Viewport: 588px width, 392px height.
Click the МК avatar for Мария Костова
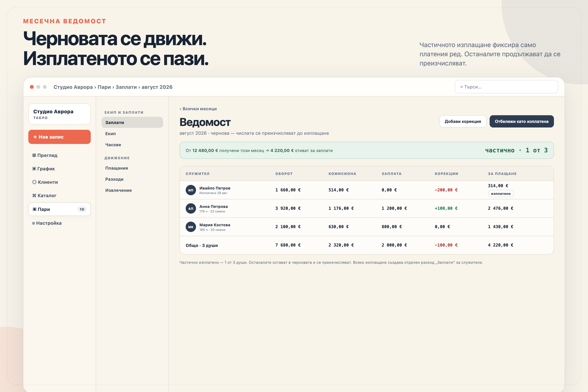(x=191, y=227)
